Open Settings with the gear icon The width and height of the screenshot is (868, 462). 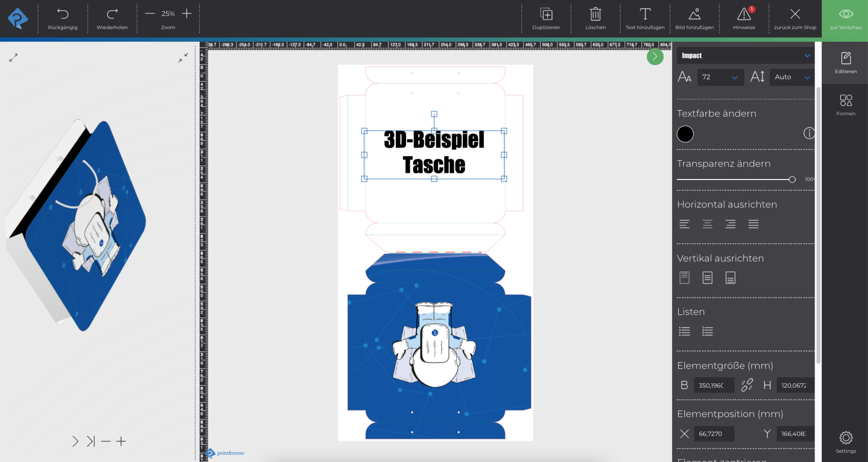[x=846, y=438]
